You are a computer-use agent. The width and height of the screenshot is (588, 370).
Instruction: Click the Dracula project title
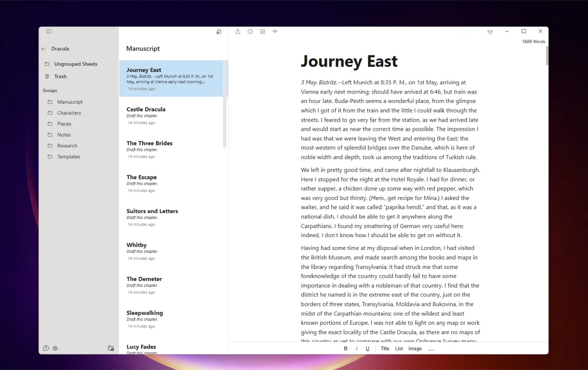pos(60,49)
